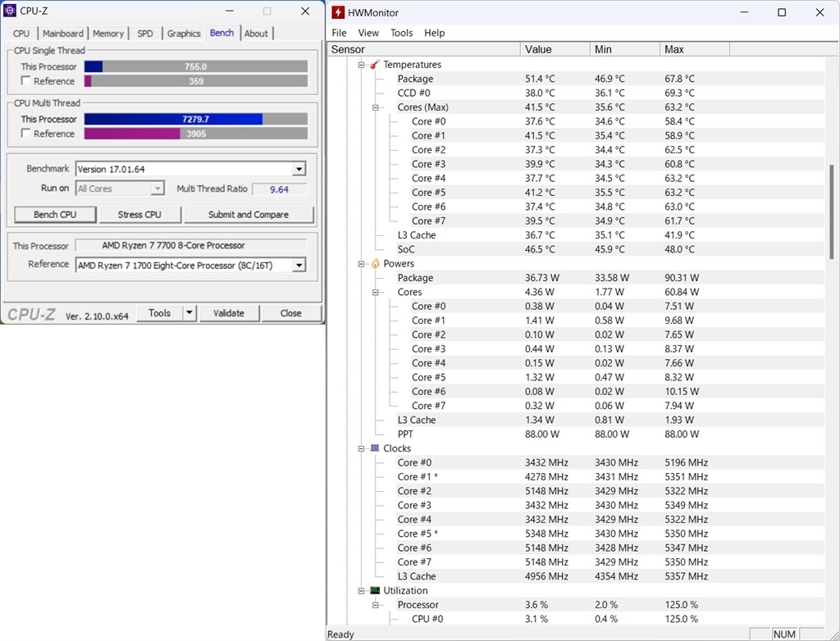Click the Ready status bar text
This screenshot has height=641, width=840.
click(x=340, y=634)
